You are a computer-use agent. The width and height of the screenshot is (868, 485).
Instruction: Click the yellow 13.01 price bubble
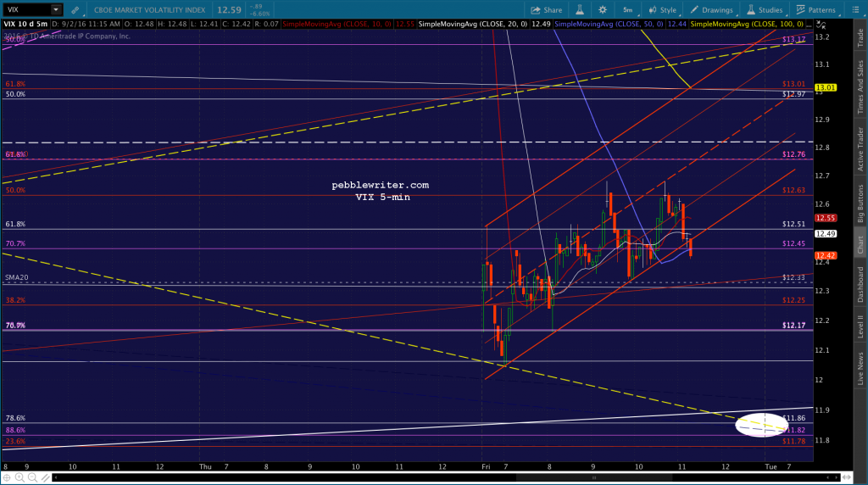[x=826, y=87]
